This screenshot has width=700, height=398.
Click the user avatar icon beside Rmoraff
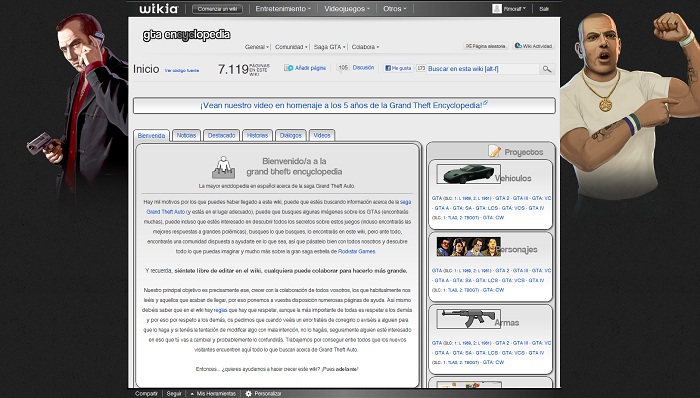tap(496, 8)
